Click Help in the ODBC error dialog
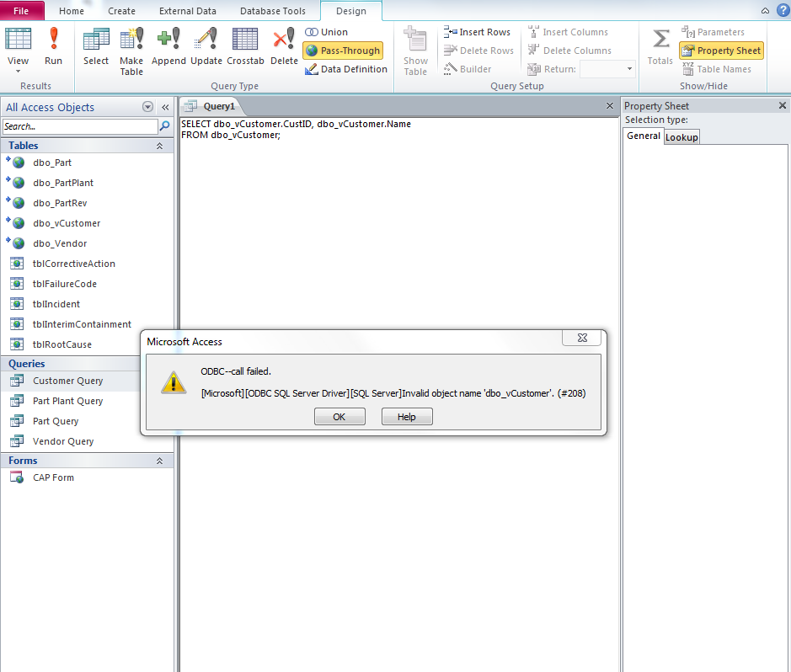Viewport: 791px width, 672px height. coord(407,417)
